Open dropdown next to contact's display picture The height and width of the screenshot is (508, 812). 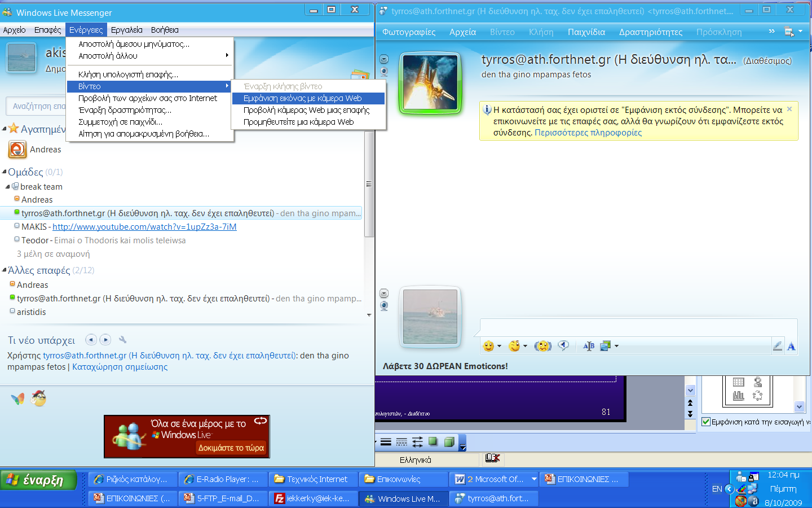(384, 59)
